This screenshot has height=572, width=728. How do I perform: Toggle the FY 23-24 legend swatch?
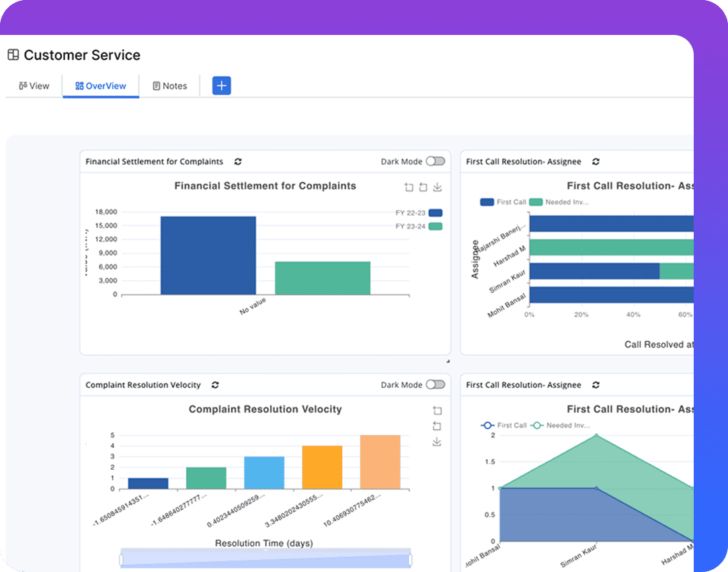(436, 227)
